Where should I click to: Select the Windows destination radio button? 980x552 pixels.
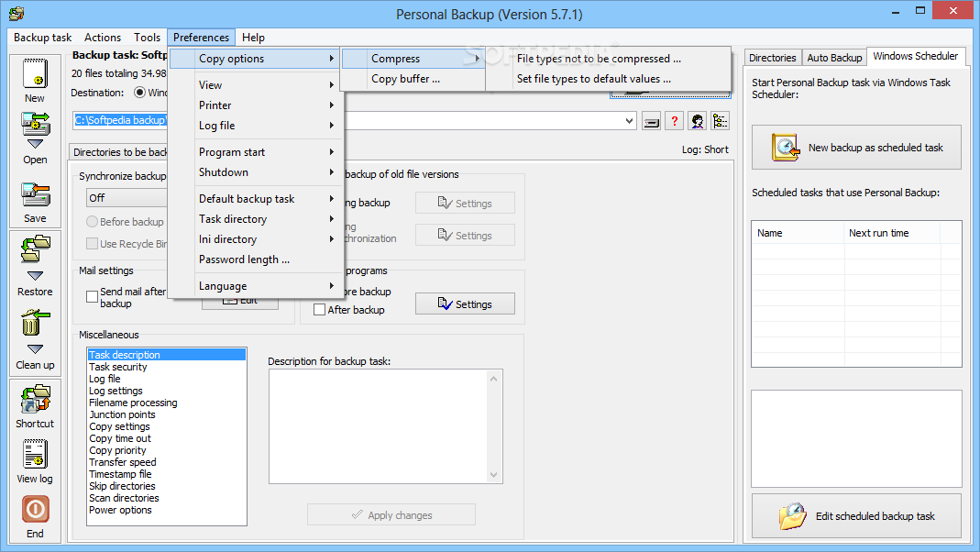(140, 93)
